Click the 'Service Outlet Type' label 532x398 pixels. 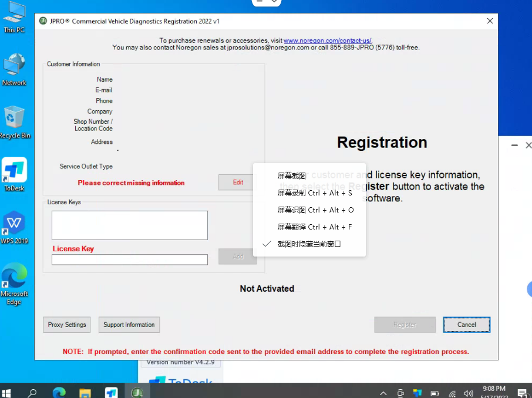pyautogui.click(x=86, y=166)
